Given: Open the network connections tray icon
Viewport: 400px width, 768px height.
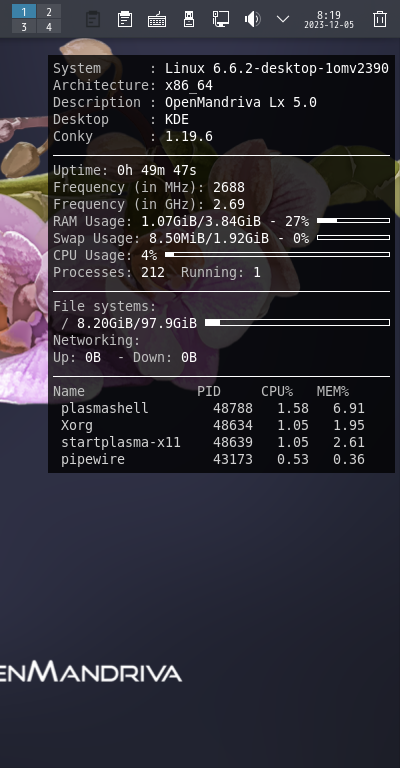Looking at the screenshot, I should 220,20.
